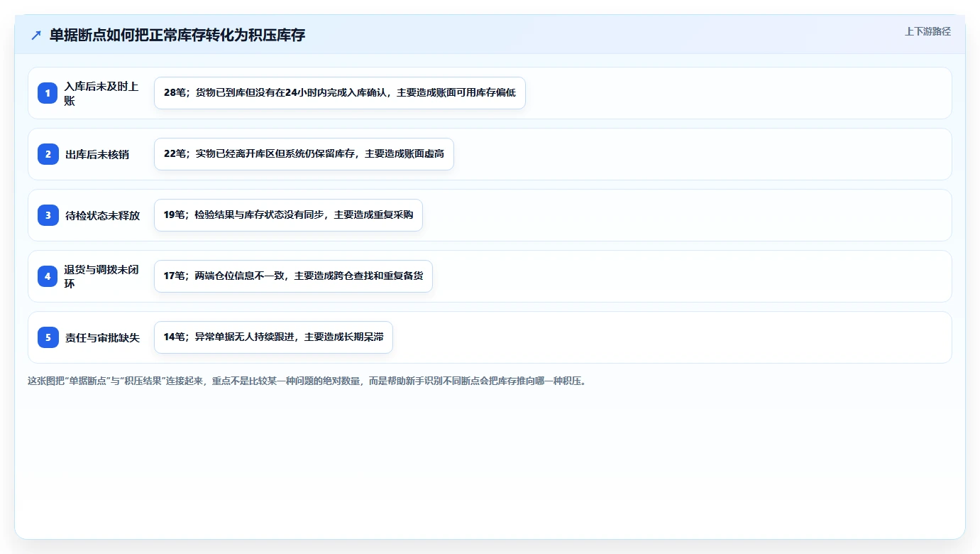Click step number 5 badge
The width and height of the screenshot is (980, 554).
point(48,337)
